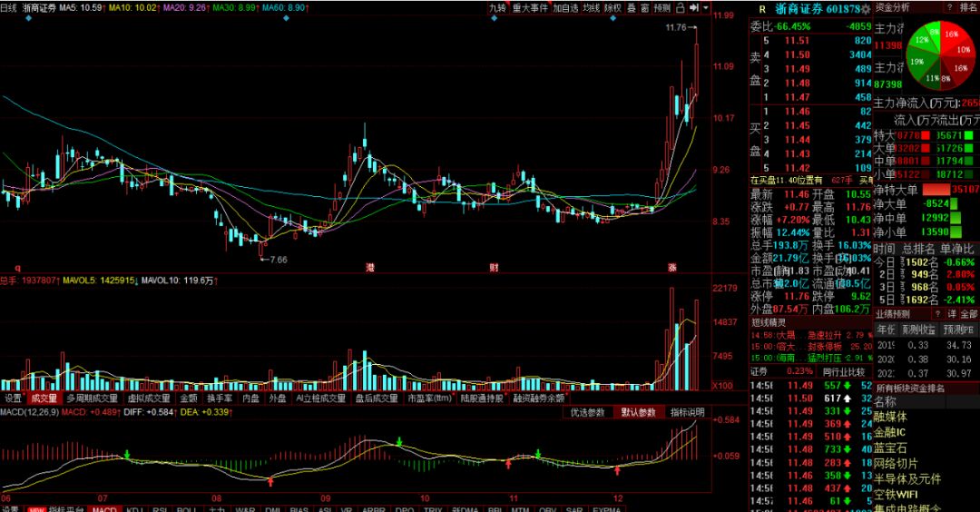
Task: Select the BIAS indicator tab
Action: (299, 509)
